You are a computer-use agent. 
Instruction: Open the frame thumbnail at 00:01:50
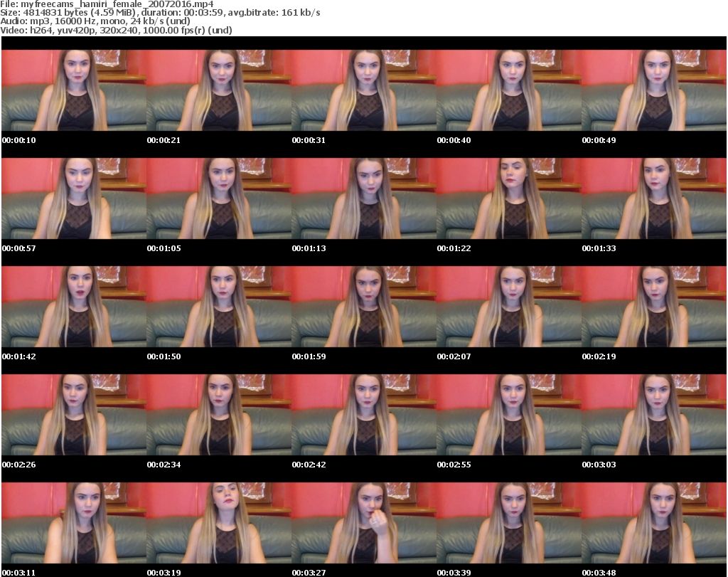(219, 307)
